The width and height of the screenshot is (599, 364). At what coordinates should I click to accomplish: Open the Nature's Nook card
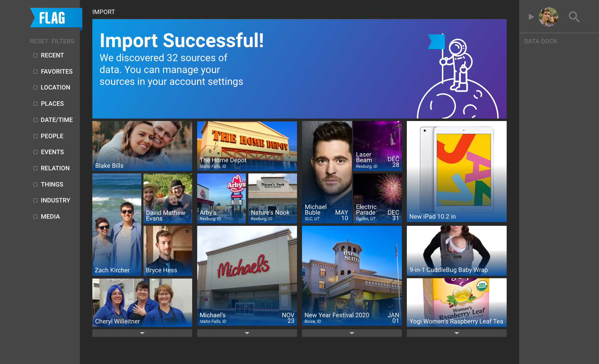click(273, 198)
